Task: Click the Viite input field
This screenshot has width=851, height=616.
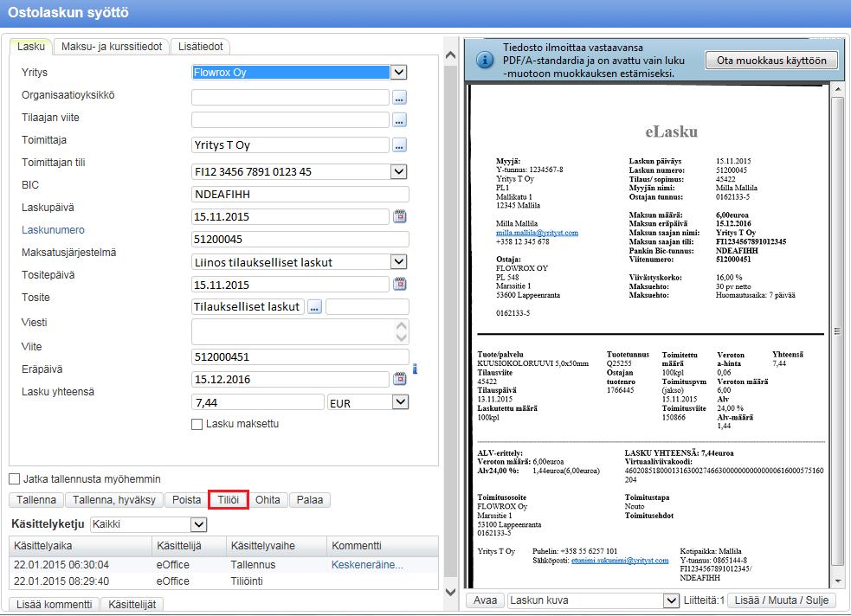Action: 300,356
